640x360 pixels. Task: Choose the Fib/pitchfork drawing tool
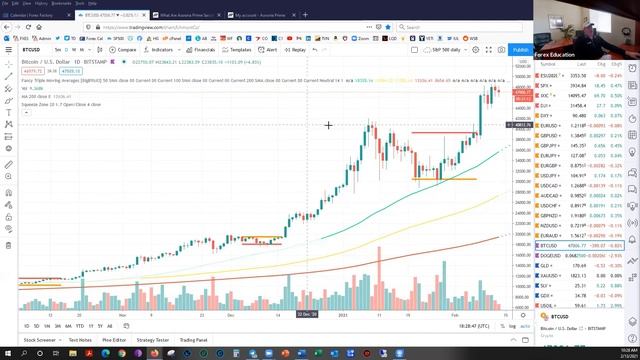click(x=9, y=89)
